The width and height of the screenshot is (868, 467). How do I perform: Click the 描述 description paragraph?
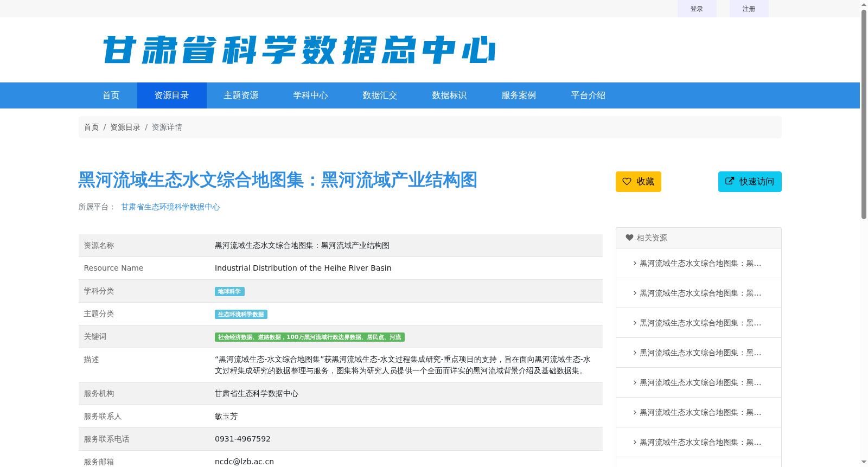tap(403, 365)
